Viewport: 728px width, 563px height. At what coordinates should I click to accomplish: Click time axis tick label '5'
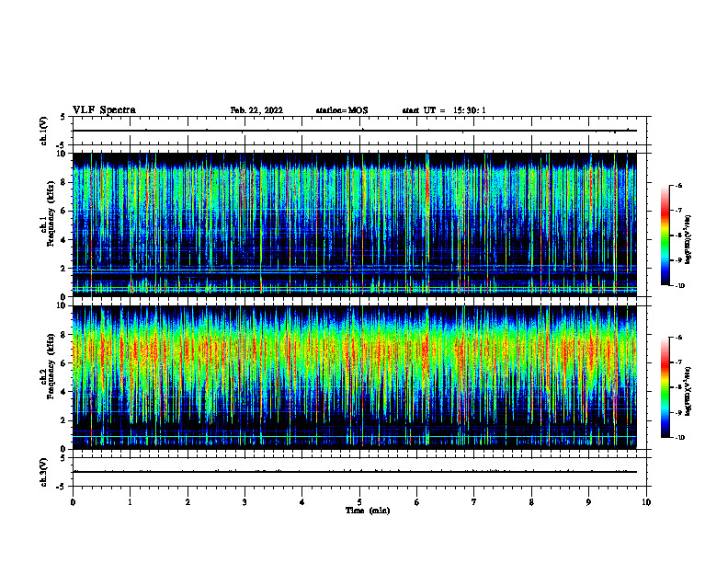pos(359,502)
